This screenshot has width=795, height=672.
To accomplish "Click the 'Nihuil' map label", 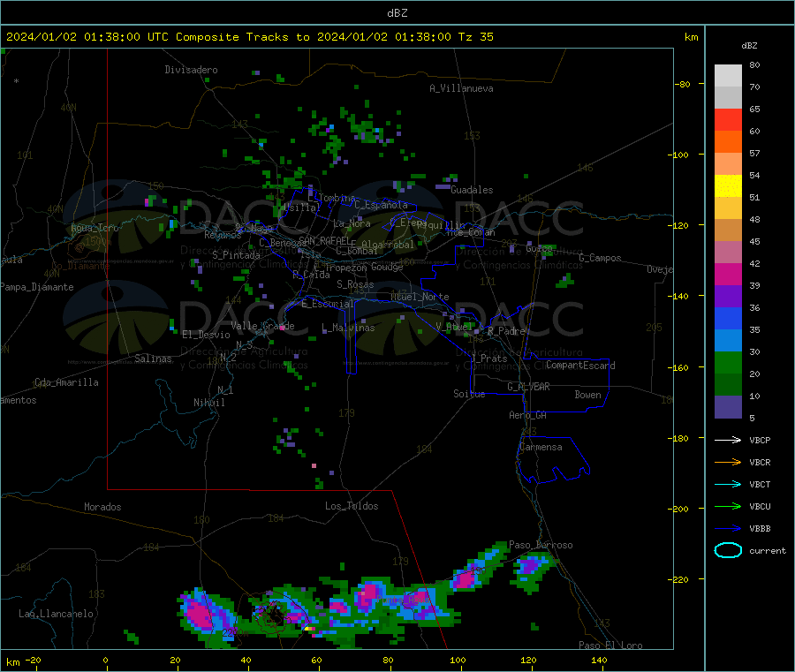I will (x=209, y=403).
